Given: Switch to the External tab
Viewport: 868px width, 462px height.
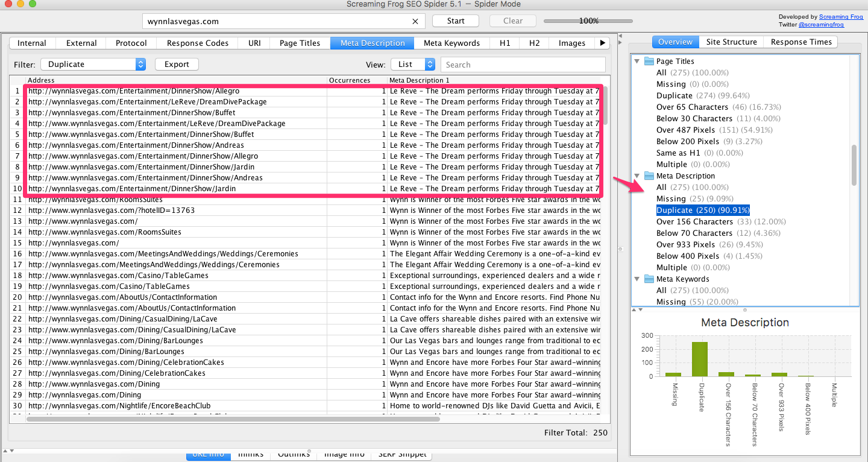Looking at the screenshot, I should pos(81,43).
